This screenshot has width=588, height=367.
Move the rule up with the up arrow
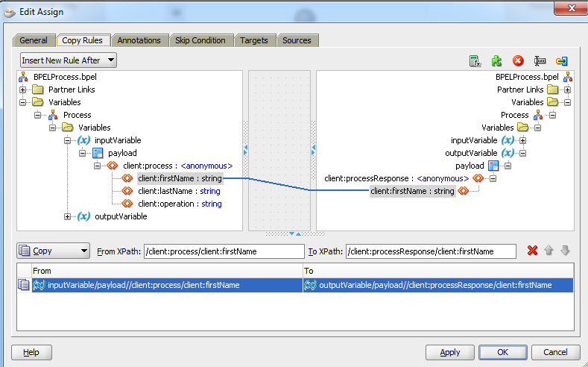pyautogui.click(x=549, y=251)
